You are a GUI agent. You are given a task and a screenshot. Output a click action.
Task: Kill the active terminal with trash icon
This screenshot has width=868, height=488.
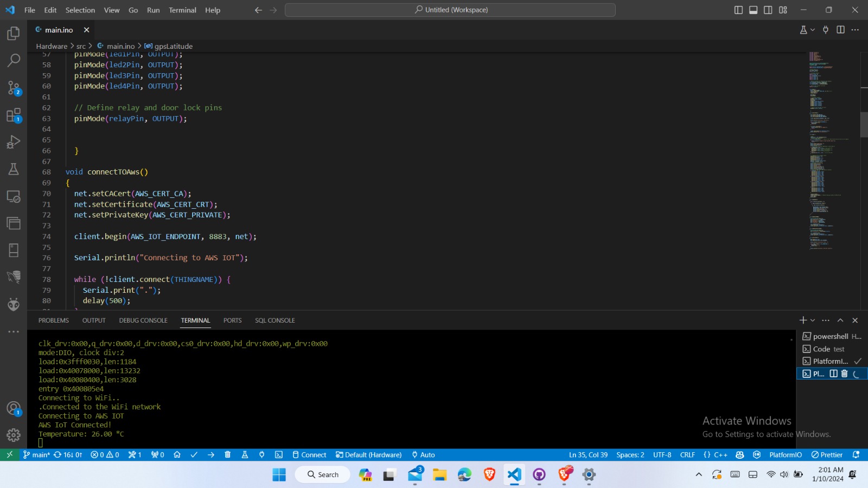pyautogui.click(x=844, y=374)
